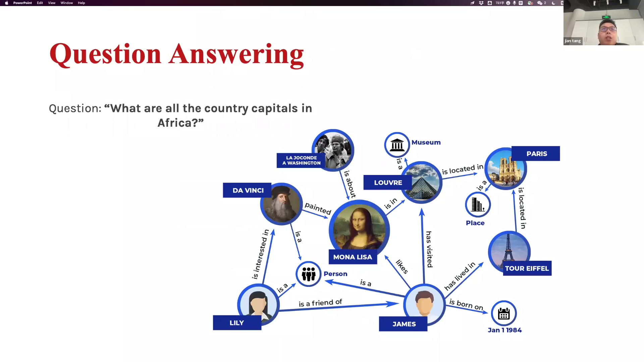Image resolution: width=644 pixels, height=362 pixels.
Task: Click the PARIS label box
Action: tap(536, 154)
